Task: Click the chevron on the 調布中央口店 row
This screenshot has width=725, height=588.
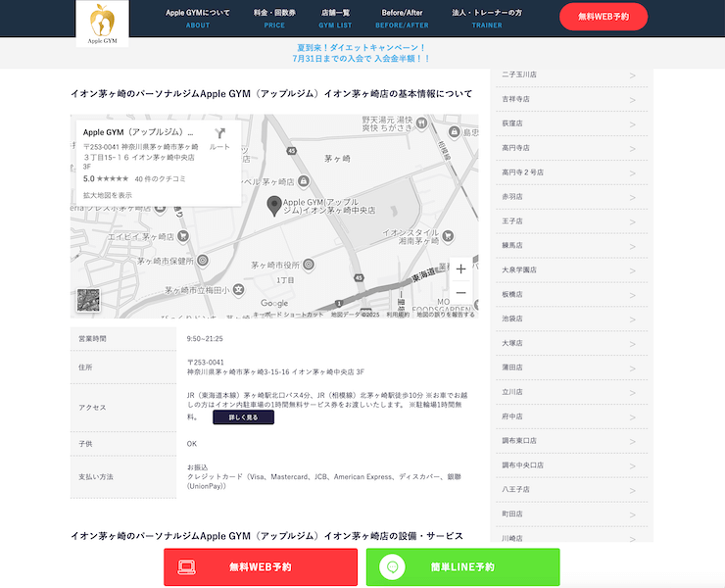Action: point(633,465)
